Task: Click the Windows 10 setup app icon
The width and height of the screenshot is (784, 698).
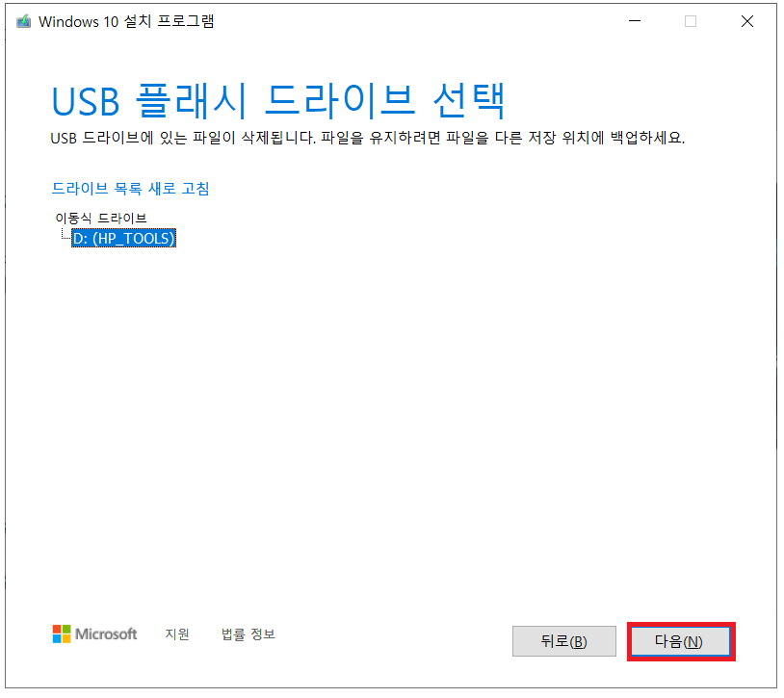Action: [x=23, y=21]
